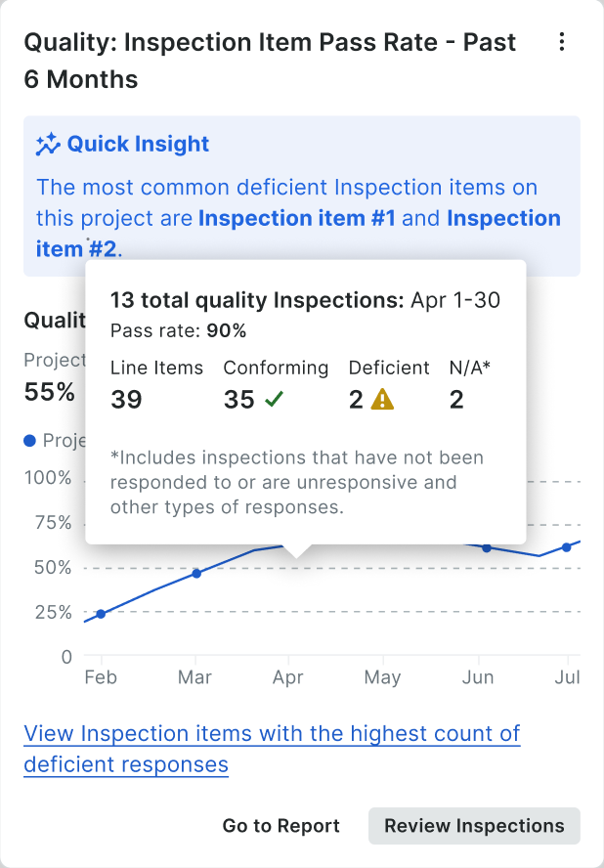Click the May label on the x-axis
604x868 pixels.
[x=382, y=677]
